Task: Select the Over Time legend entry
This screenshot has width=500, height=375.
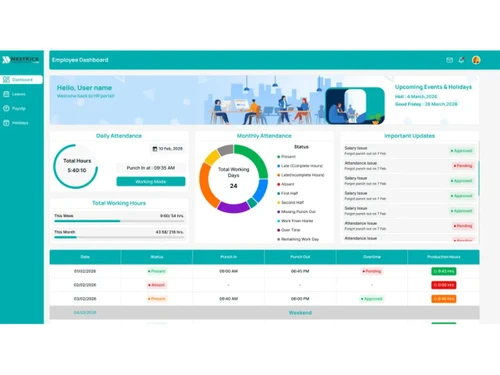Action: (x=289, y=230)
